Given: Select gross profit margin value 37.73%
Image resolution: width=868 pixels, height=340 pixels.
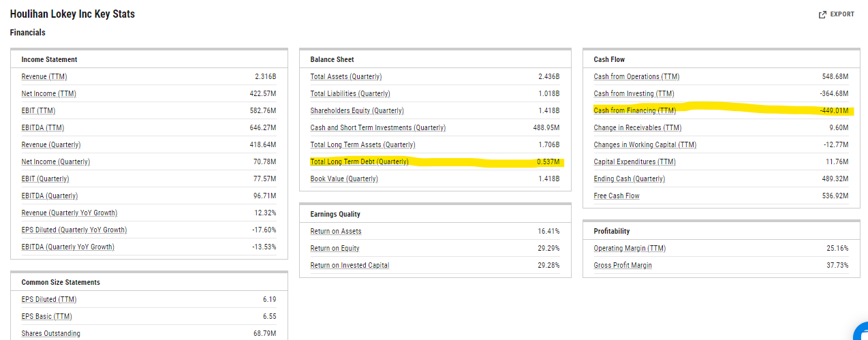Looking at the screenshot, I should point(837,265).
